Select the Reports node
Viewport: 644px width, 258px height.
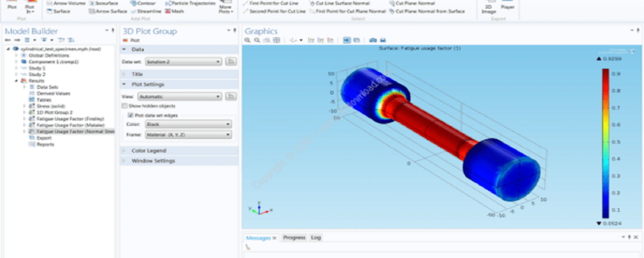[x=45, y=144]
